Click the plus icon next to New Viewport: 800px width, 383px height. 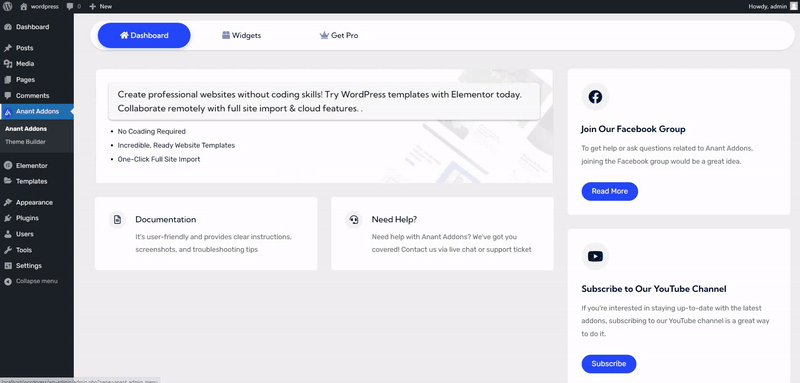pos(92,6)
